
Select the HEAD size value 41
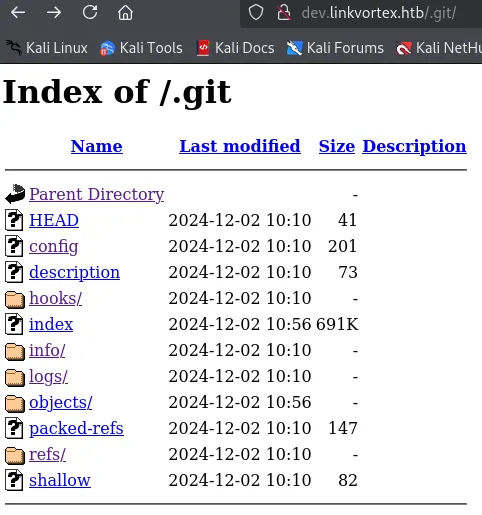[x=348, y=220]
